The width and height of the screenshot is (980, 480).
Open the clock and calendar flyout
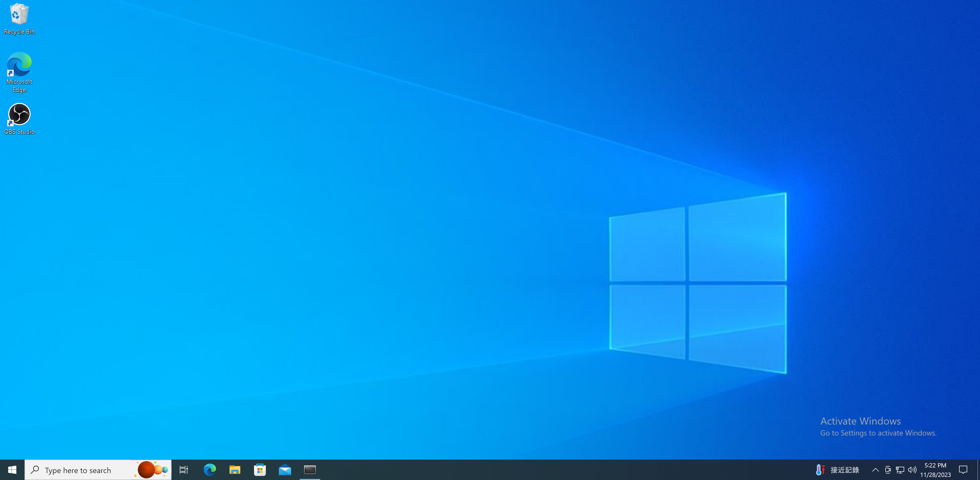(935, 470)
